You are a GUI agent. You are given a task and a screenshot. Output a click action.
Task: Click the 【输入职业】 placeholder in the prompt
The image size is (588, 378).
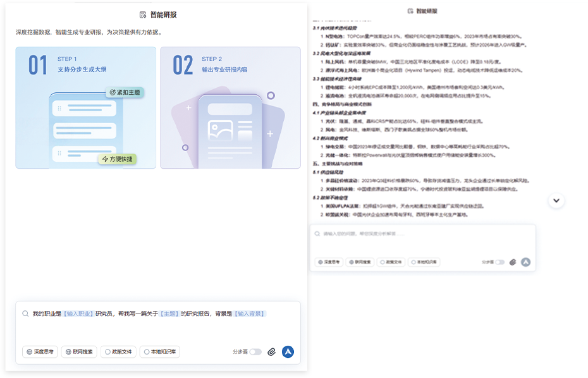tap(78, 314)
